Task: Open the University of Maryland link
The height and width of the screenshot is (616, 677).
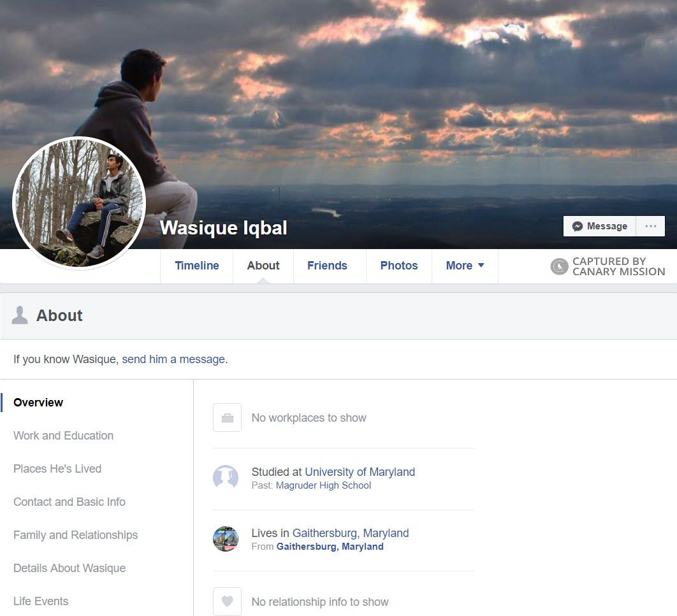Action: [x=360, y=472]
